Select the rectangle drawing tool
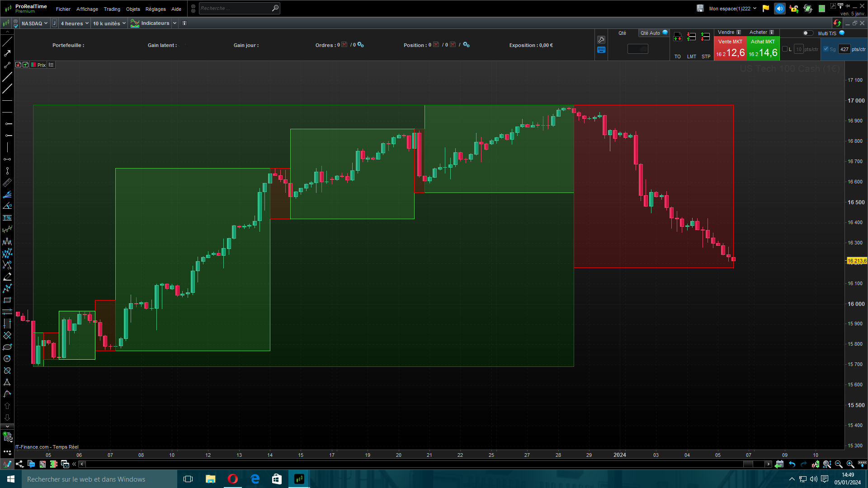The image size is (868, 488). tap(7, 300)
